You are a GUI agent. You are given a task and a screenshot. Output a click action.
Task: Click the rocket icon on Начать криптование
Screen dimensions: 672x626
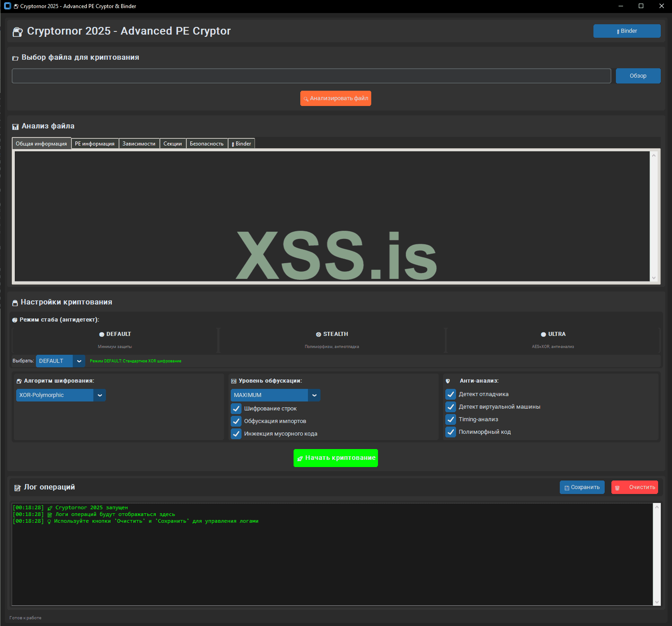pos(300,458)
